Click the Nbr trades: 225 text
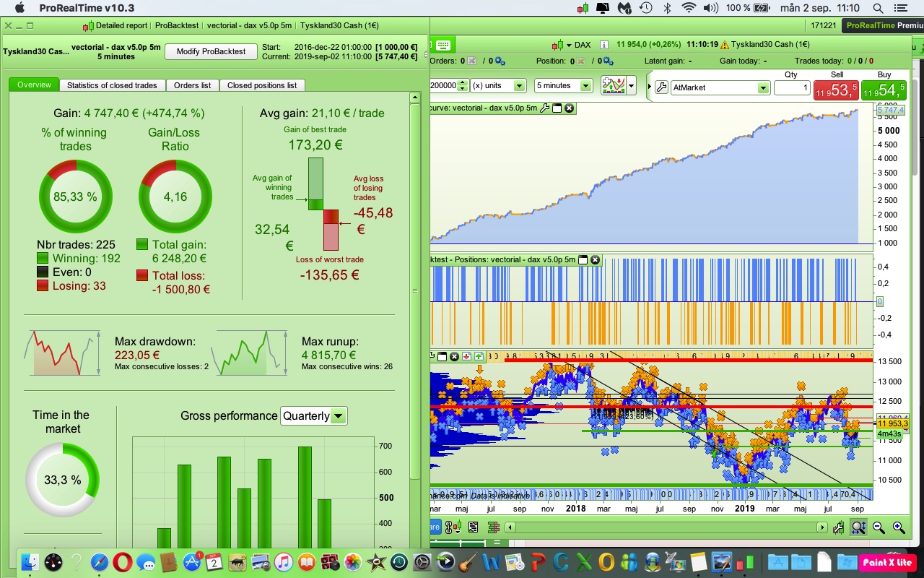Viewport: 924px width, 578px height. point(76,244)
